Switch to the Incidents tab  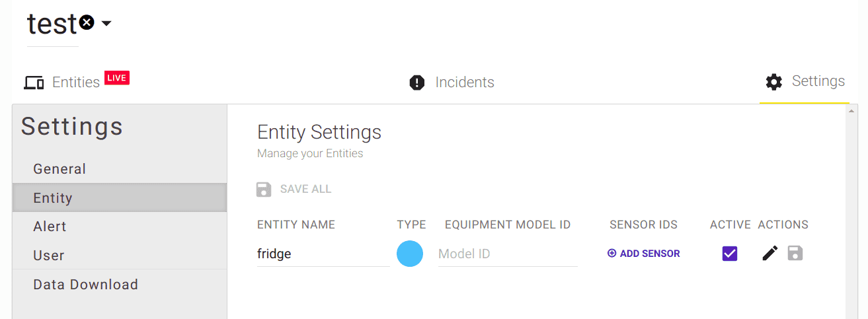[x=464, y=83]
